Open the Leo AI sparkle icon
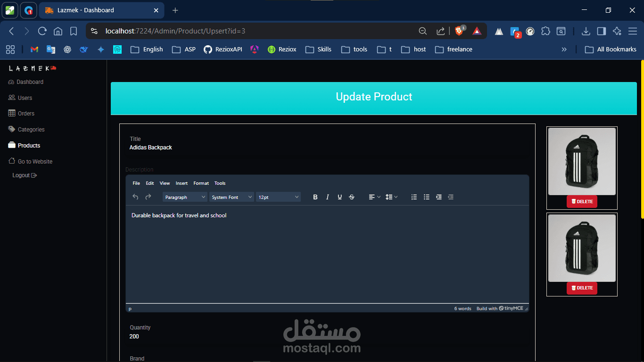The image size is (644, 362). coord(617,31)
